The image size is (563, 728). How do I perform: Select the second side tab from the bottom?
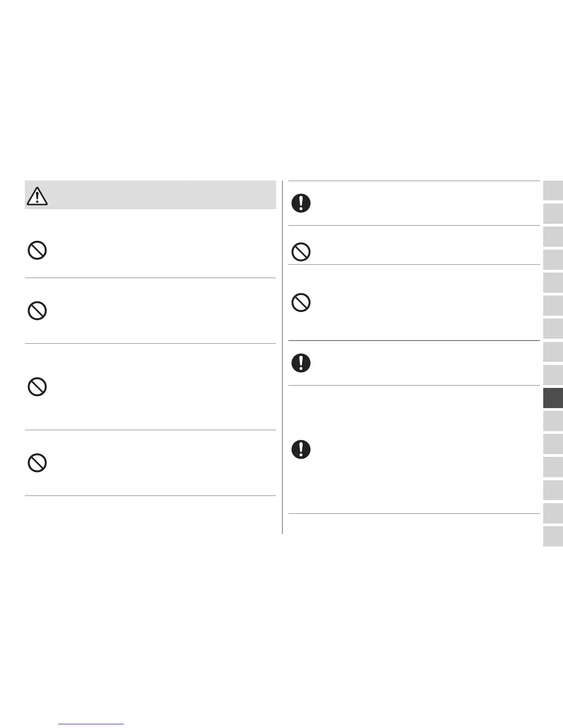[553, 513]
